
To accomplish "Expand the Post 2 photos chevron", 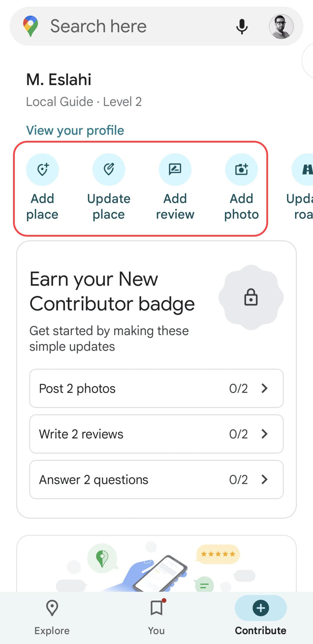I will (x=264, y=388).
